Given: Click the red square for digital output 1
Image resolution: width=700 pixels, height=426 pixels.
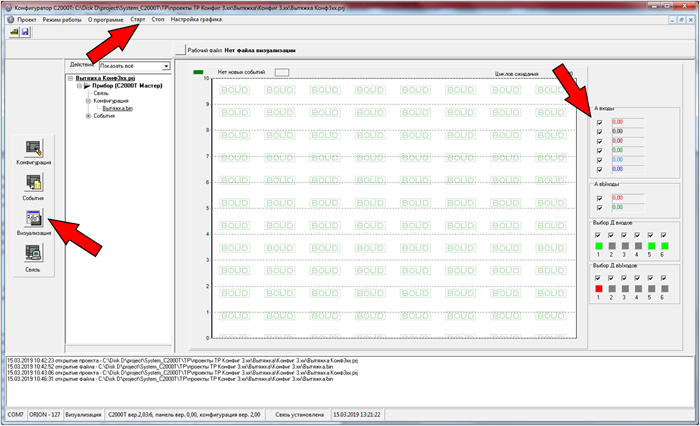Looking at the screenshot, I should click(599, 288).
